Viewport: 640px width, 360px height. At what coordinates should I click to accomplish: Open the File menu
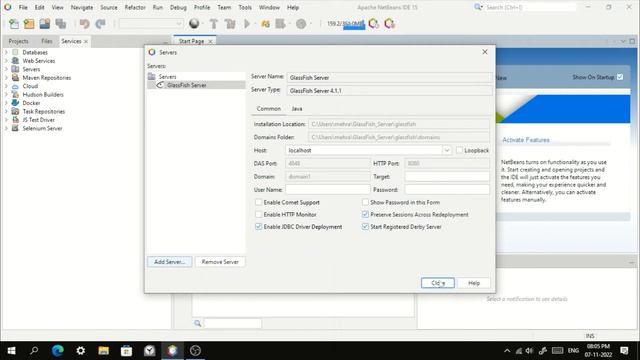(23, 7)
